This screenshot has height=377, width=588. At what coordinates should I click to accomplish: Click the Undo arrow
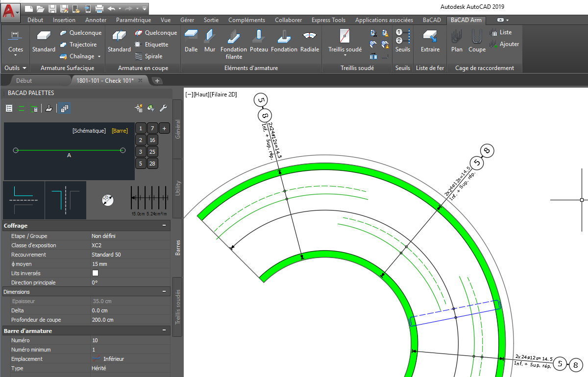point(111,8)
